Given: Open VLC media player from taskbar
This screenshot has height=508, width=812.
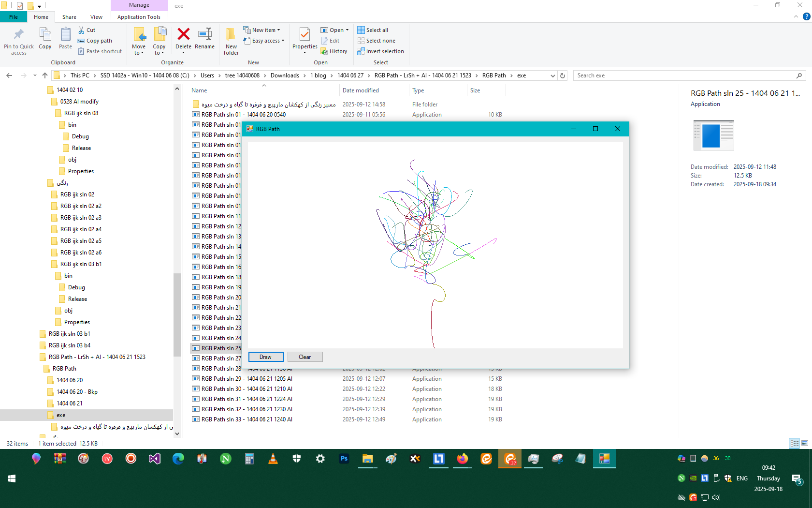Looking at the screenshot, I should [273, 459].
